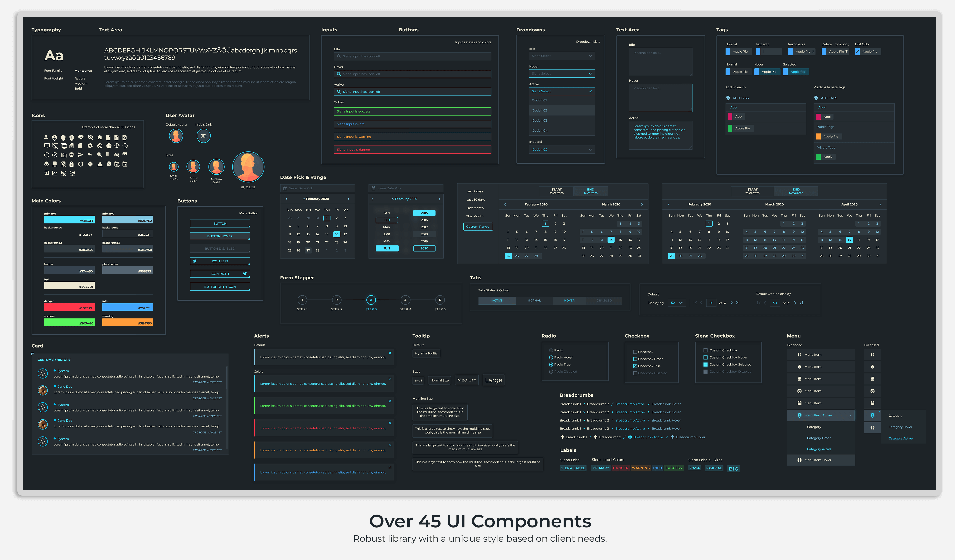Click the globe search magnifier icon
This screenshot has height=560, width=955.
pyautogui.click(x=99, y=155)
